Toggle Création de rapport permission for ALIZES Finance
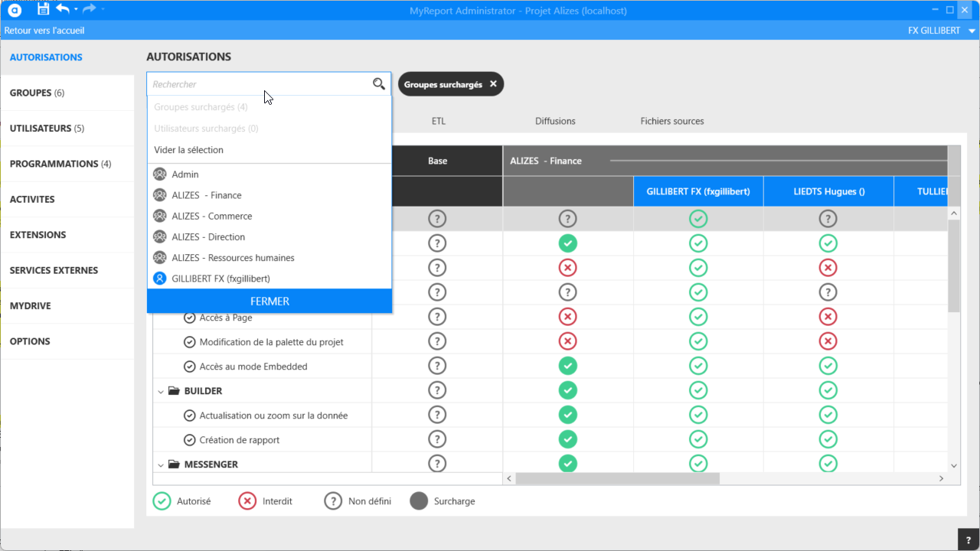 567,440
